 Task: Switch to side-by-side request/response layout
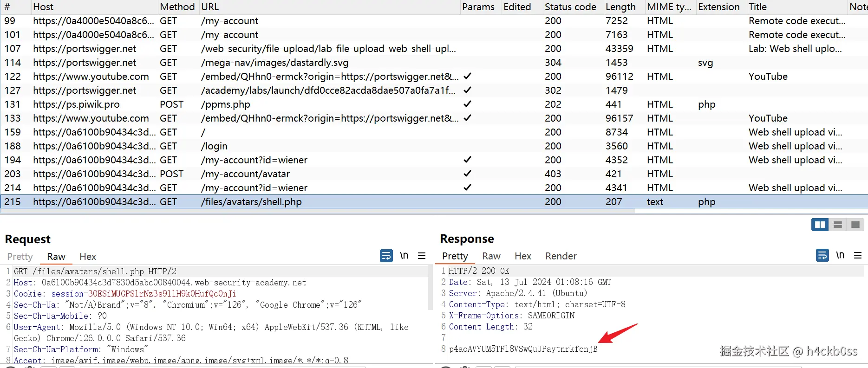(820, 225)
